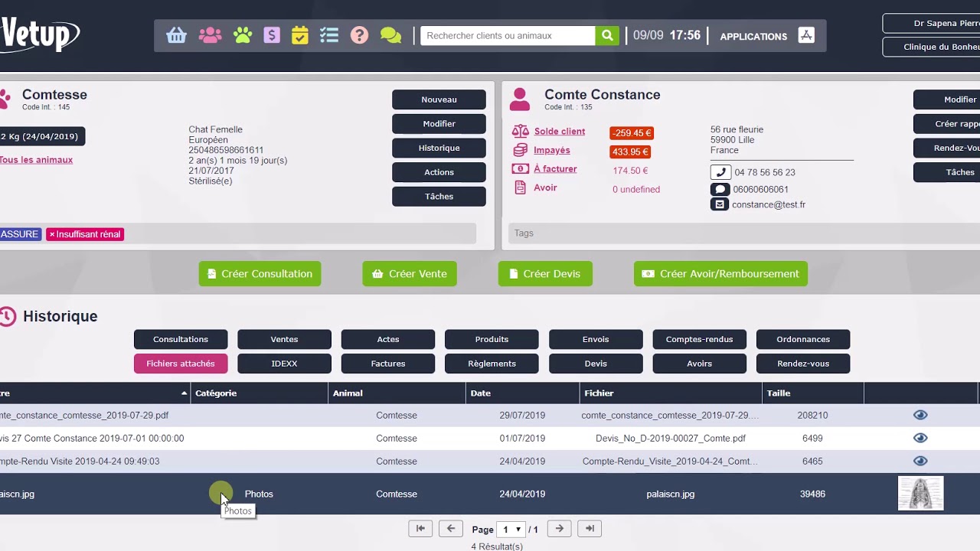The height and width of the screenshot is (551, 980).
Task: View the 29/07/2019 PDF via eye icon
Action: click(920, 416)
